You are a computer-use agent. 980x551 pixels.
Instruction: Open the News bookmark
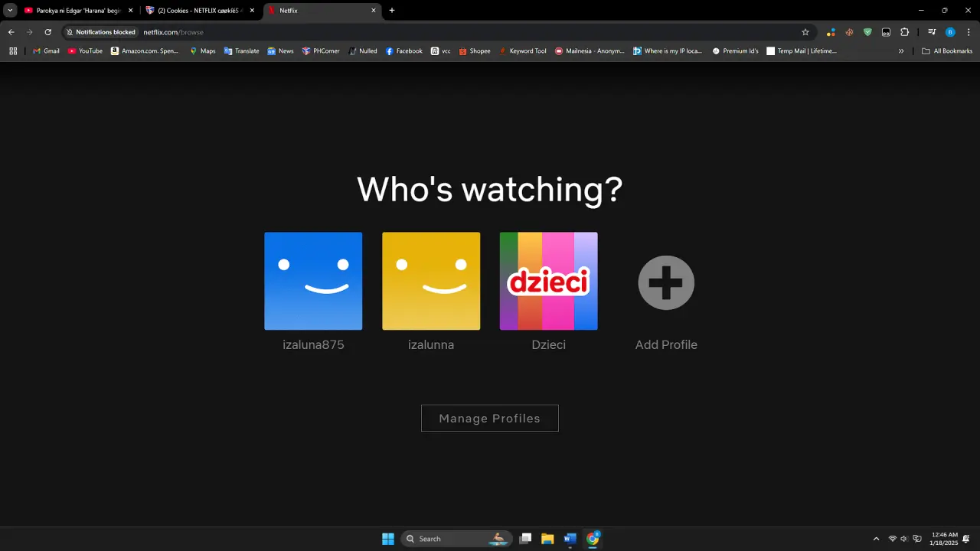(280, 51)
